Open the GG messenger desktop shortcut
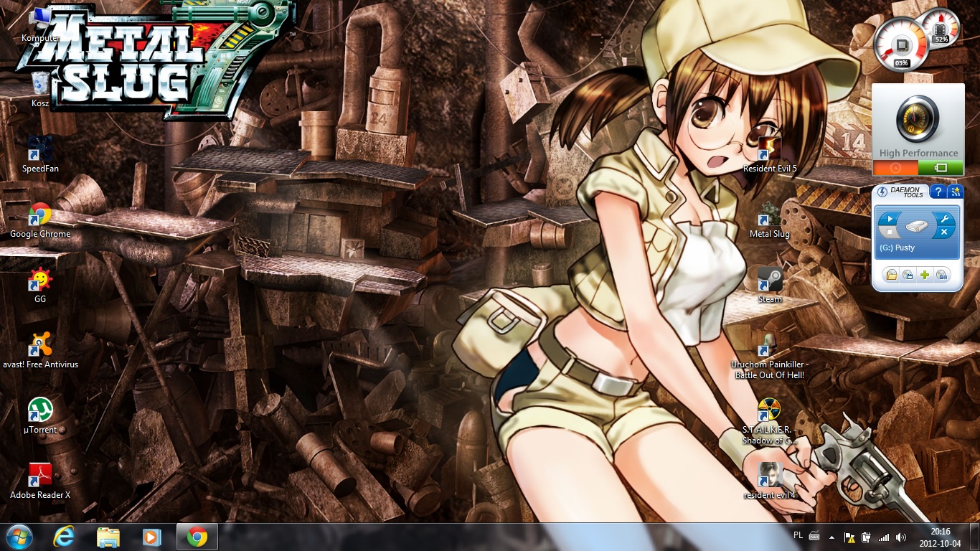Image resolution: width=980 pixels, height=551 pixels. pyautogui.click(x=40, y=281)
